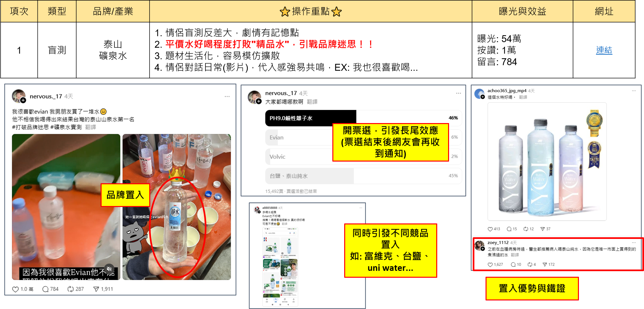The image size is (644, 309).
Task: Click the 盲測 type cell in table
Action: (x=57, y=50)
